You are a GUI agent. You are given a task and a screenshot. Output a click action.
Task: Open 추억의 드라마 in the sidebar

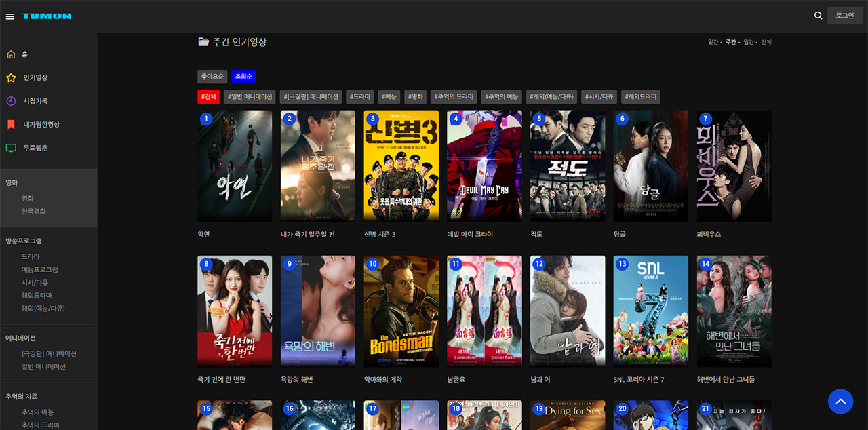click(40, 425)
